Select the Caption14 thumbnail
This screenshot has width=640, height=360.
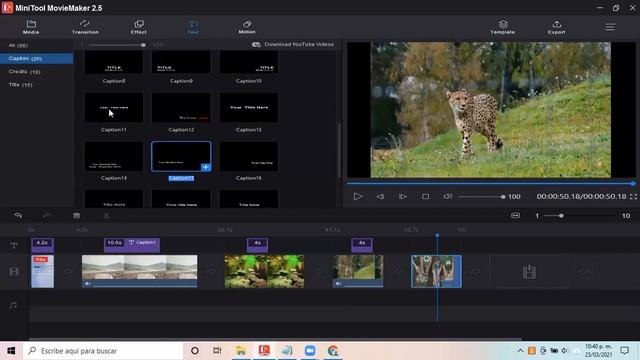[x=113, y=156]
